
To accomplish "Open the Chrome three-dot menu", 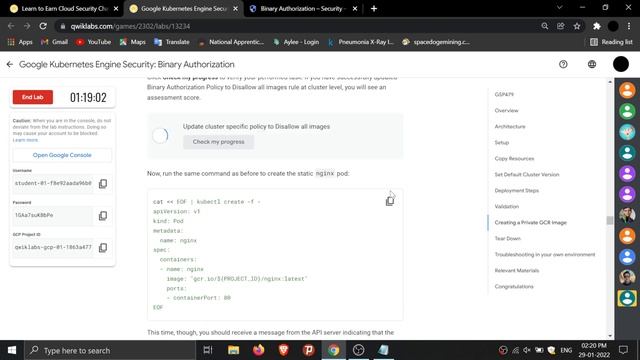I will (x=629, y=26).
